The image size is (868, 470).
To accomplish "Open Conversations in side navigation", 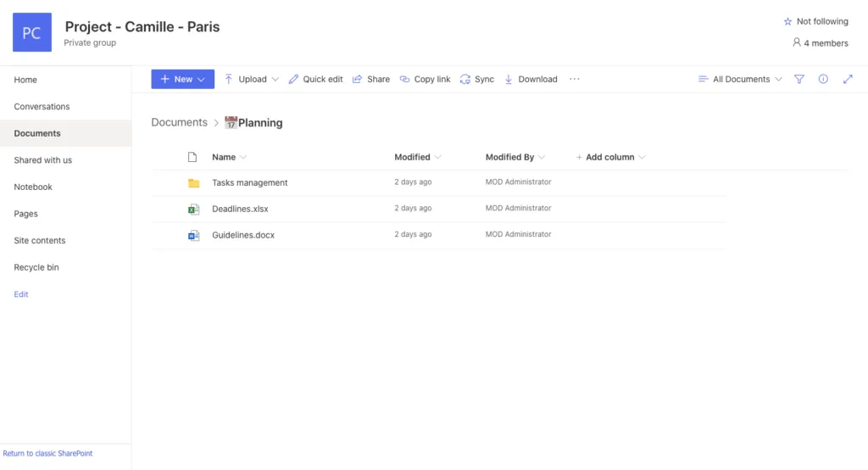I will [x=42, y=106].
